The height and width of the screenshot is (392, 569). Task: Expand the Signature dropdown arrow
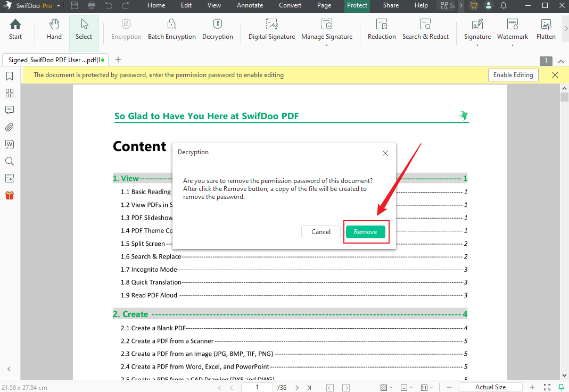pos(477,44)
